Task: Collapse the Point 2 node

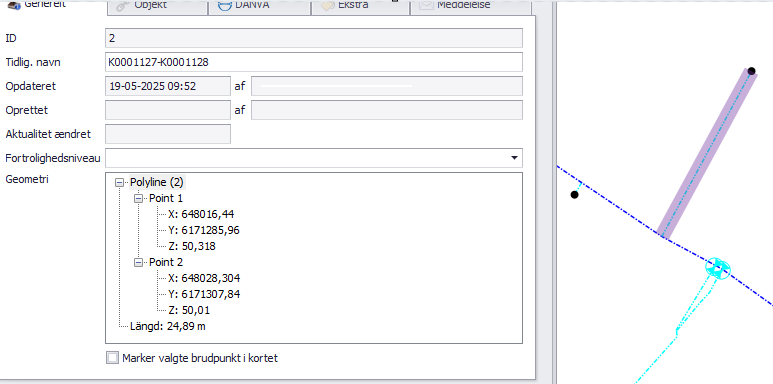Action: pos(138,263)
